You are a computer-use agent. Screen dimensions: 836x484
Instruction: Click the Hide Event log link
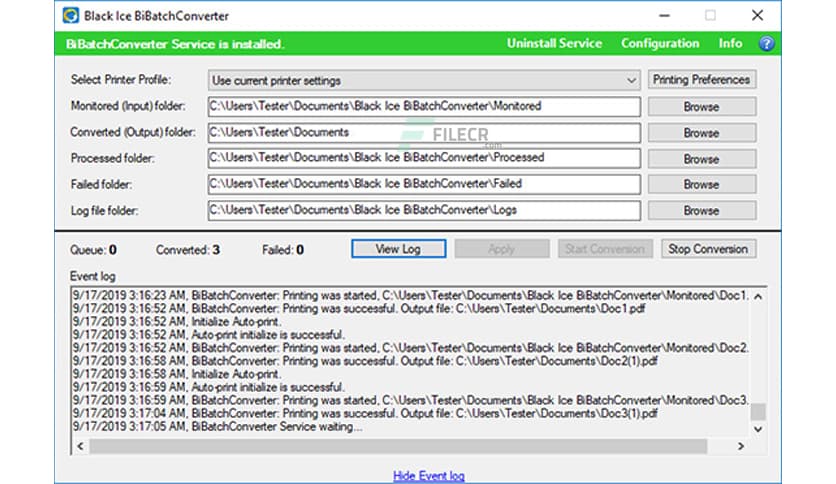429,475
